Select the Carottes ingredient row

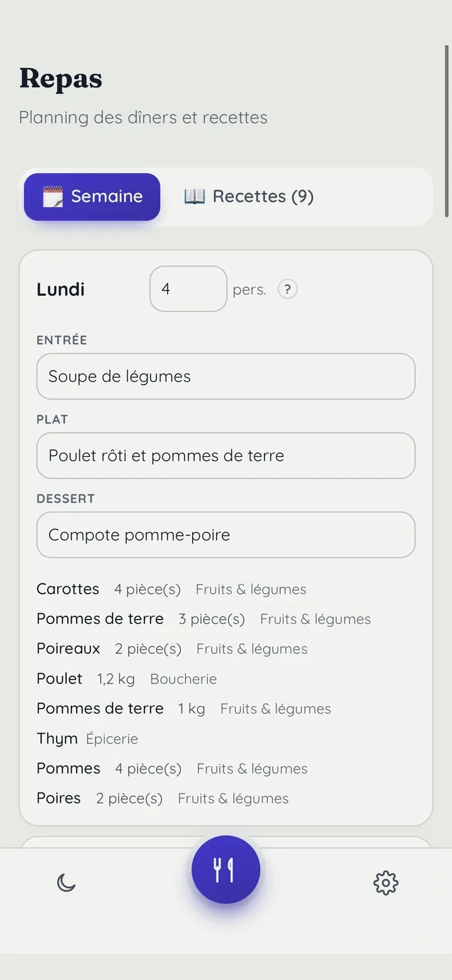(x=171, y=589)
